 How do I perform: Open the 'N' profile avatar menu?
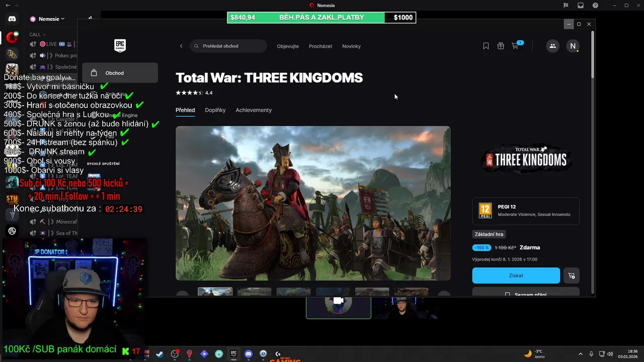click(x=573, y=46)
